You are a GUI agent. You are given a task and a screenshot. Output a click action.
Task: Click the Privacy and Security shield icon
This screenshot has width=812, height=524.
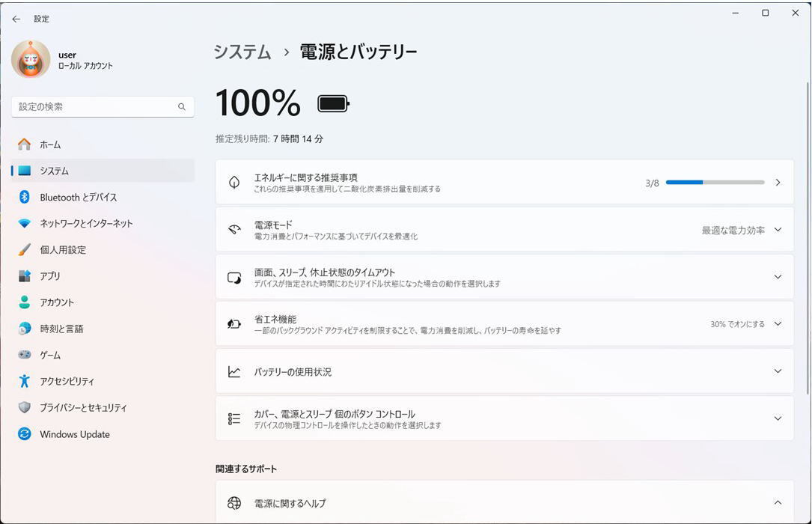pos(25,407)
